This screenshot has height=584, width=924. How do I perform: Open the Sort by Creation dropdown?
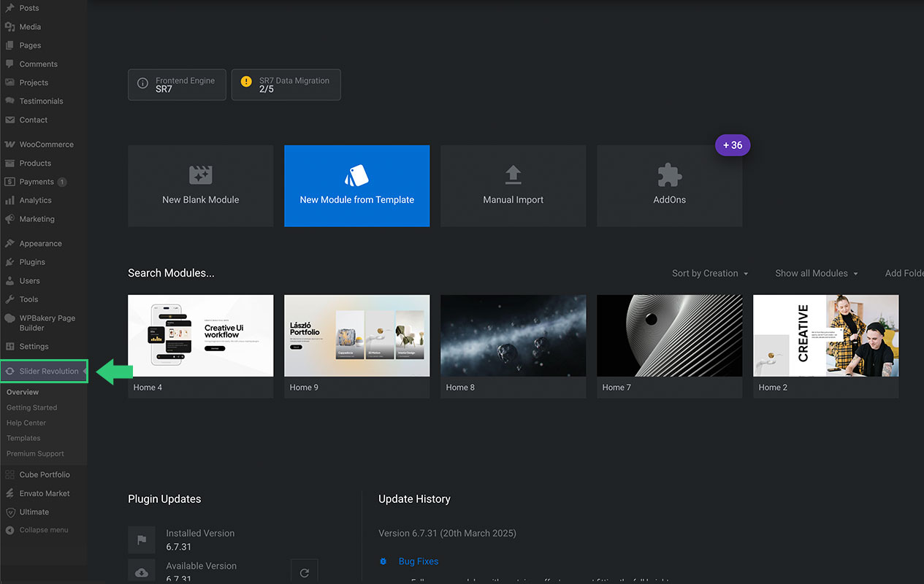point(710,273)
